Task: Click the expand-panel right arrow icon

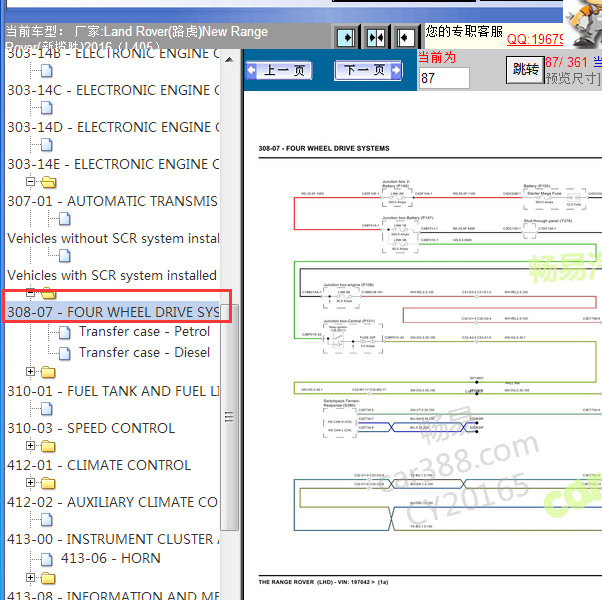Action: 346,38
